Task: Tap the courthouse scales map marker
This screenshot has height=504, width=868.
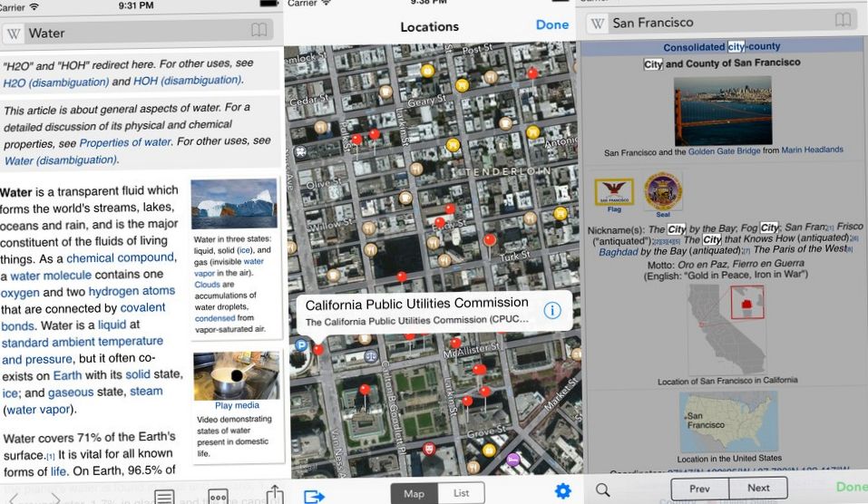Action: click(x=370, y=357)
